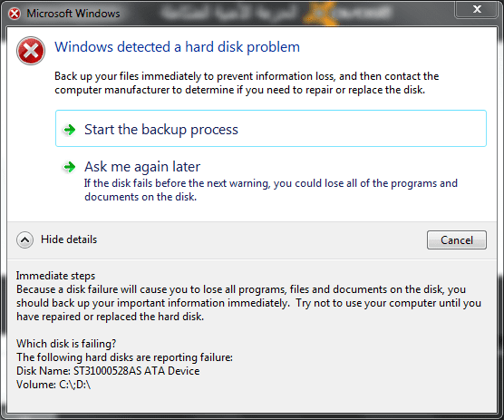The image size is (504, 420).
Task: Click the Immediate steps heading
Action: [x=55, y=276]
